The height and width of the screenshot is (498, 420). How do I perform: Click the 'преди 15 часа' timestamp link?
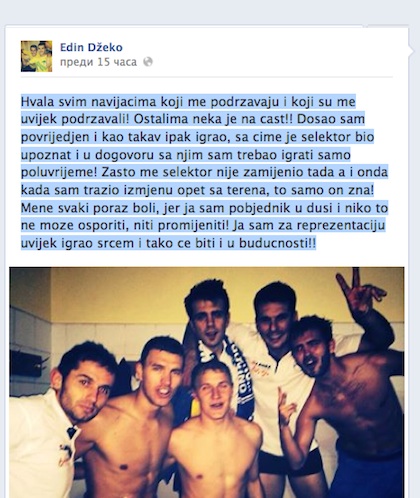[x=98, y=62]
